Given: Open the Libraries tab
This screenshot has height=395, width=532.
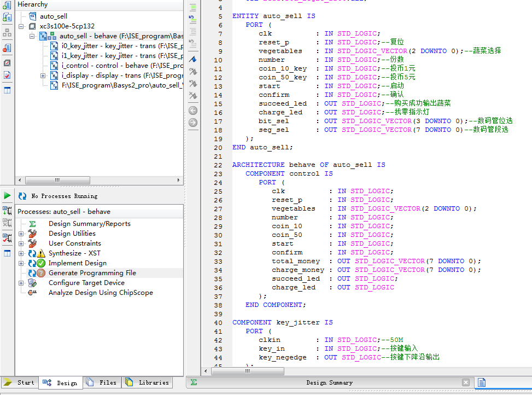Looking at the screenshot, I should (148, 382).
